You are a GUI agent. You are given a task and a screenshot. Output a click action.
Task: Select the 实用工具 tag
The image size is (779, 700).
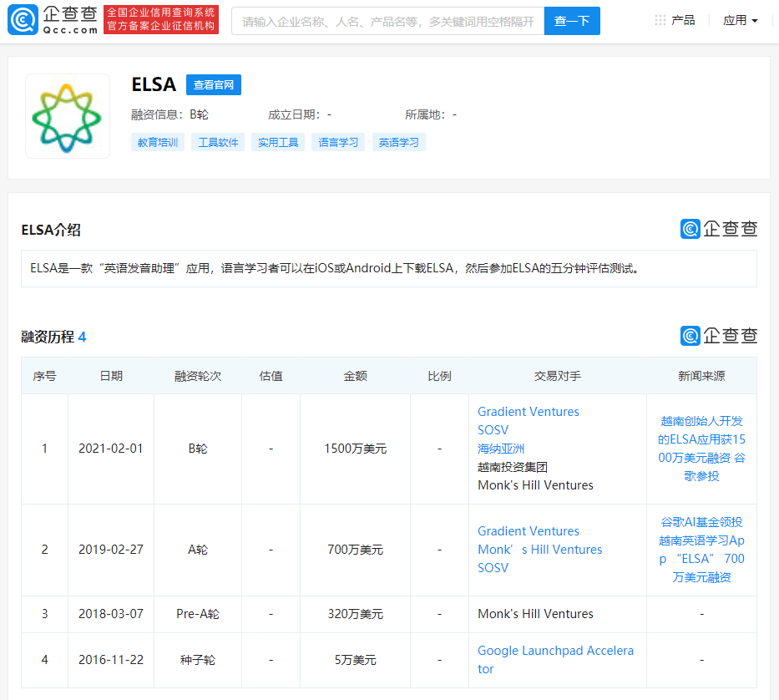coord(278,142)
